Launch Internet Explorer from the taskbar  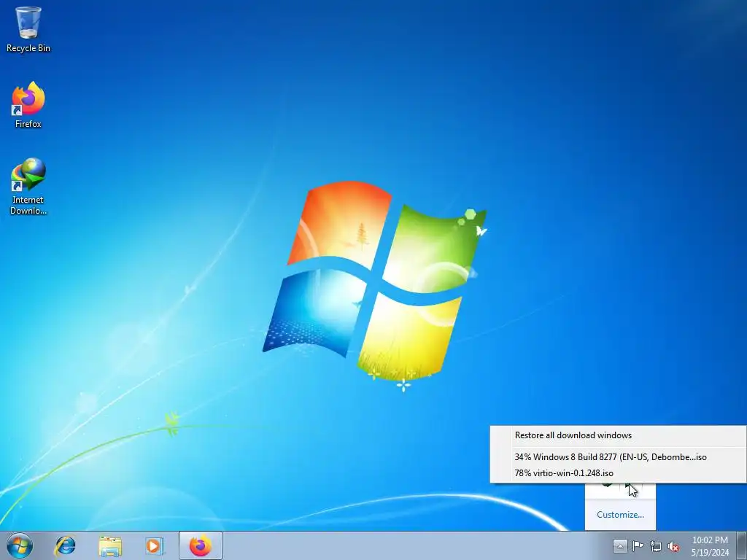coord(65,545)
